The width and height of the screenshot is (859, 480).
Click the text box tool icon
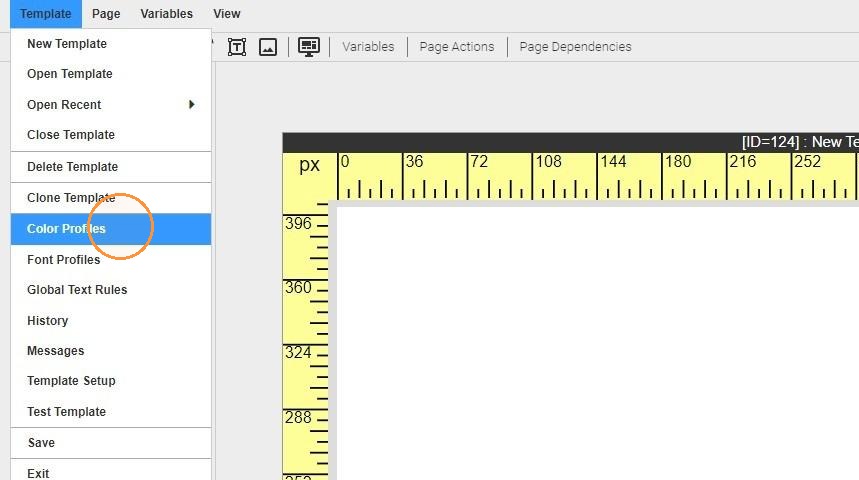[237, 47]
